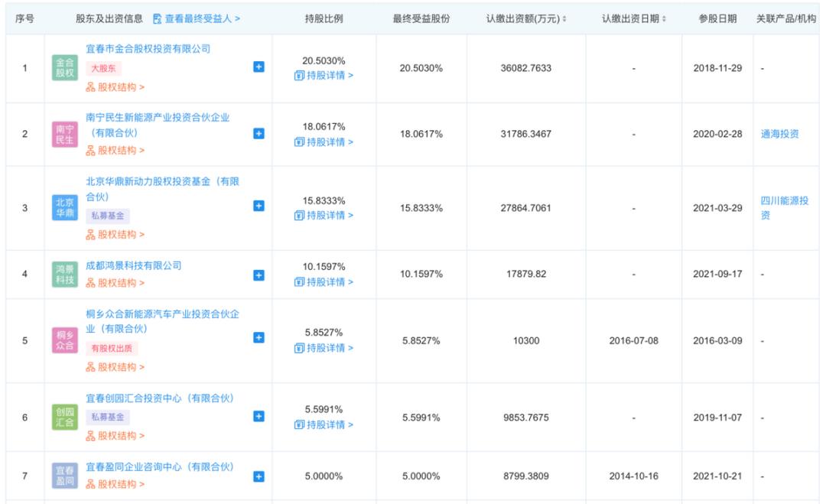This screenshot has height=504, width=826.
Task: Click the 有股权出质 tag
Action: click(112, 348)
